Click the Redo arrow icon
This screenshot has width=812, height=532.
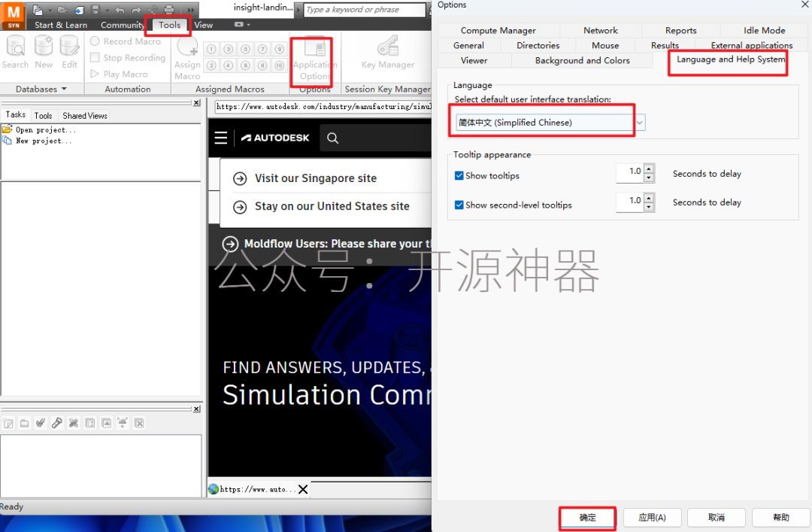tap(136, 10)
